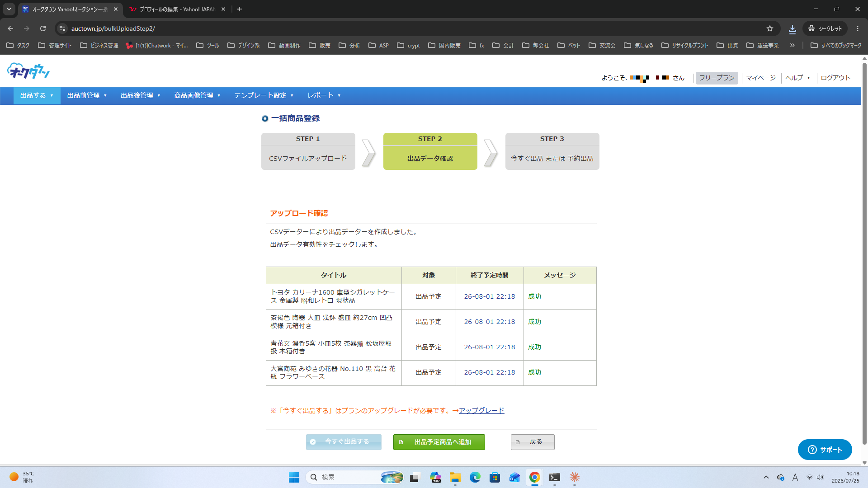Screen dimensions: 868x488
Task: Select the 大宮陶苑 みゆきの花器 title
Action: [333, 372]
